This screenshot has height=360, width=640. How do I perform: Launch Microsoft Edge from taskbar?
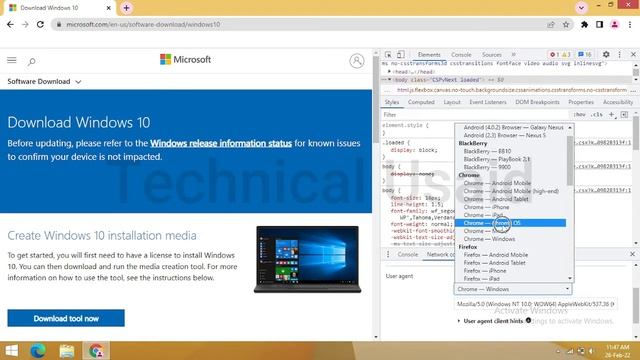click(38, 351)
